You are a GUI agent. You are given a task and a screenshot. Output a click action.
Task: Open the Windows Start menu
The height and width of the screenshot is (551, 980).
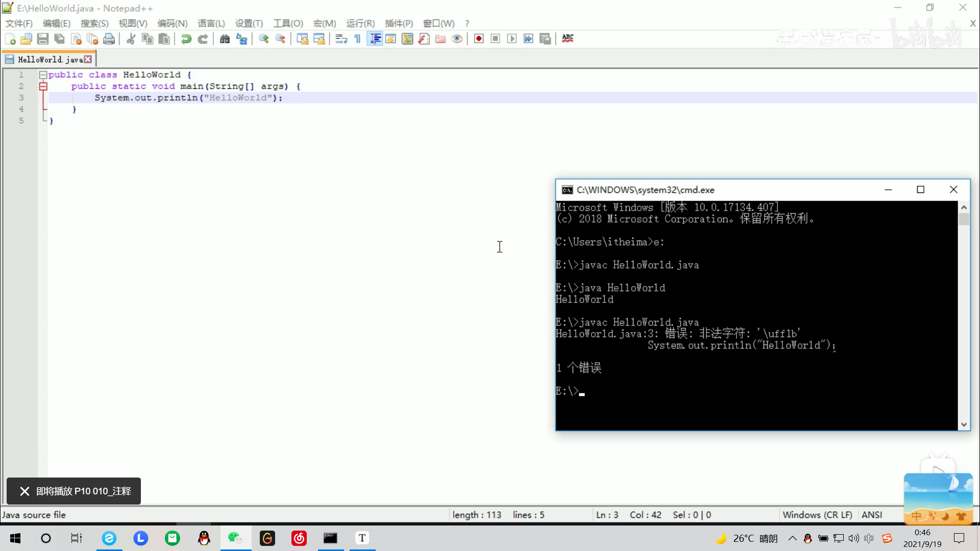tap(15, 538)
